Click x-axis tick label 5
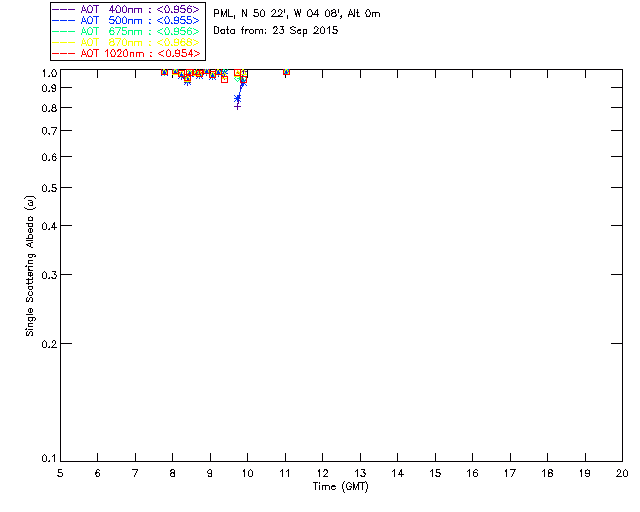Viewport: 640px width, 512px height. (60, 473)
